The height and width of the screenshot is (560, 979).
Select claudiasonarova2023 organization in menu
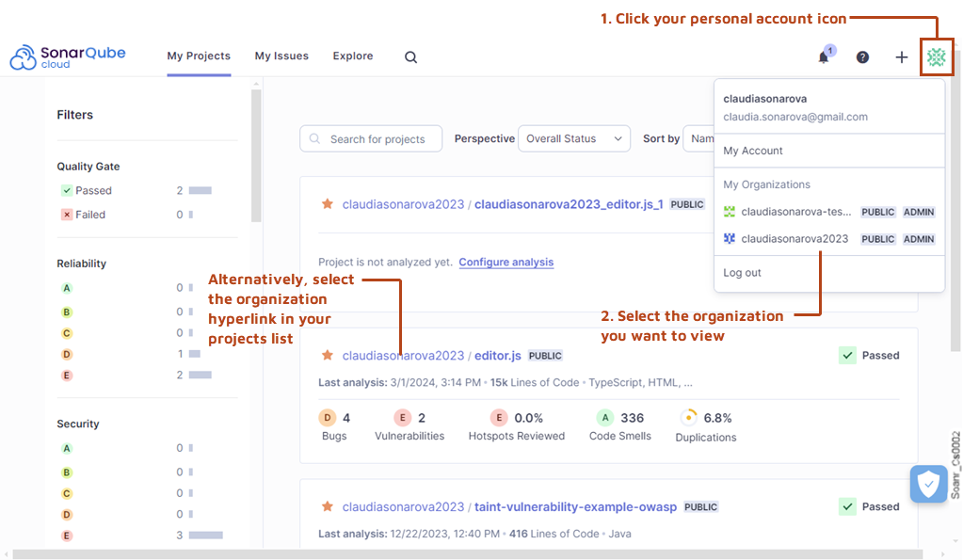coord(829,238)
